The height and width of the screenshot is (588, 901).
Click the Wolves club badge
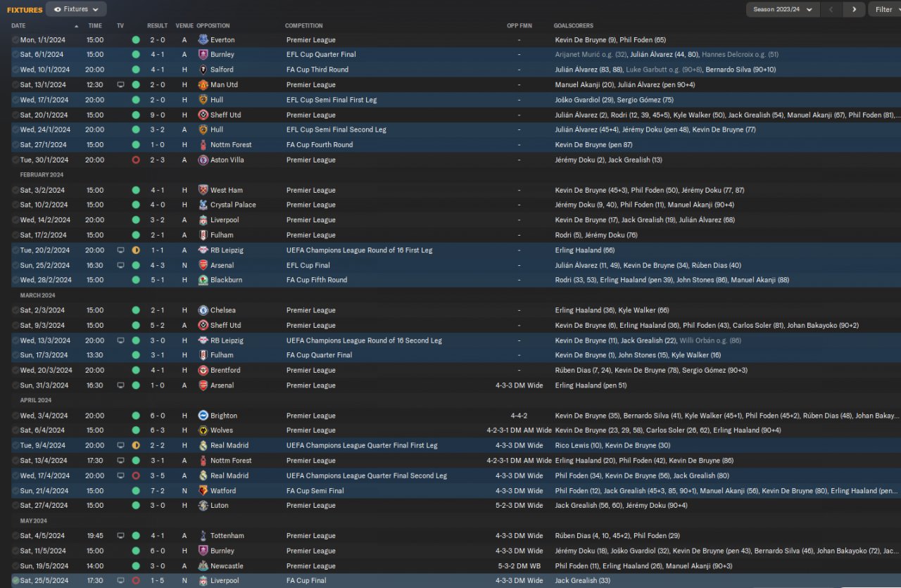[203, 430]
